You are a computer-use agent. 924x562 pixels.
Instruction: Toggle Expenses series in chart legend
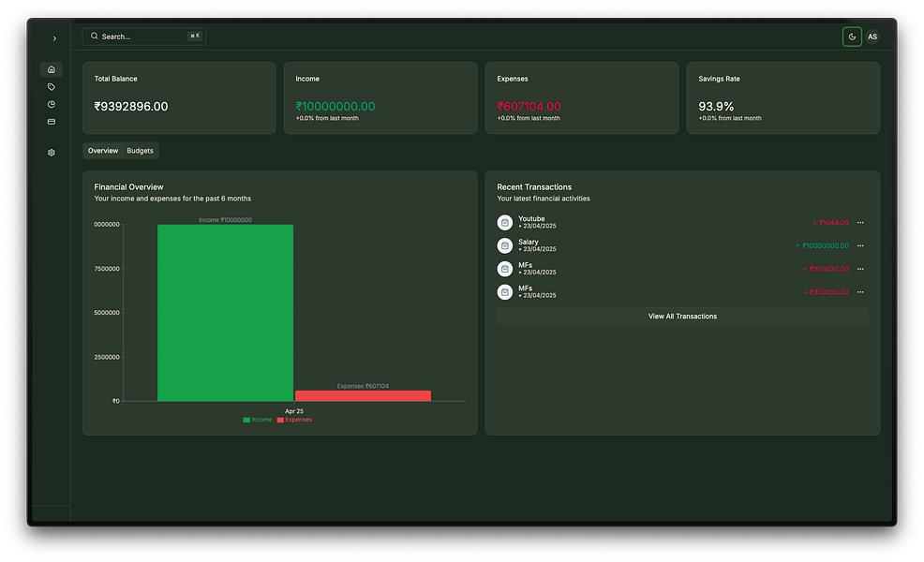pos(294,420)
